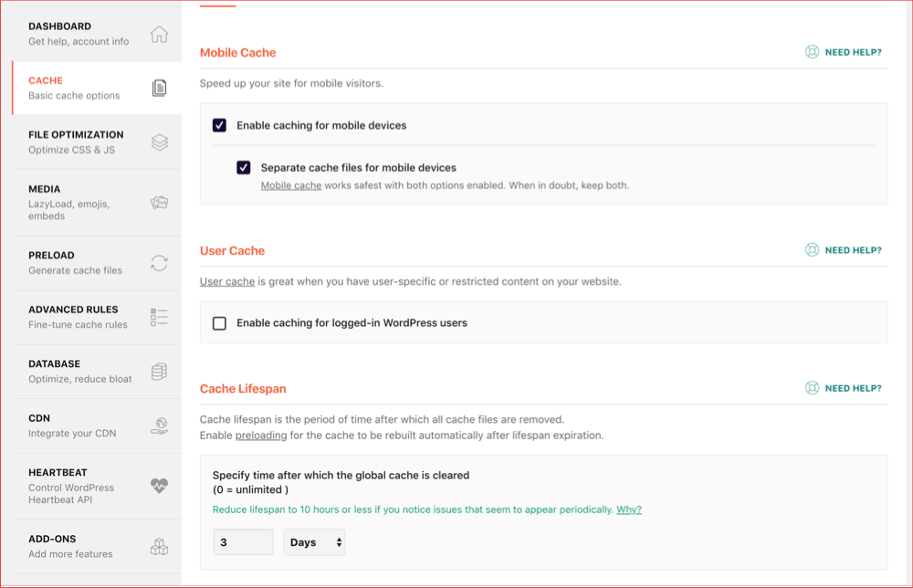Click the Dashboard home icon
This screenshot has height=588, width=913.
[x=159, y=35]
